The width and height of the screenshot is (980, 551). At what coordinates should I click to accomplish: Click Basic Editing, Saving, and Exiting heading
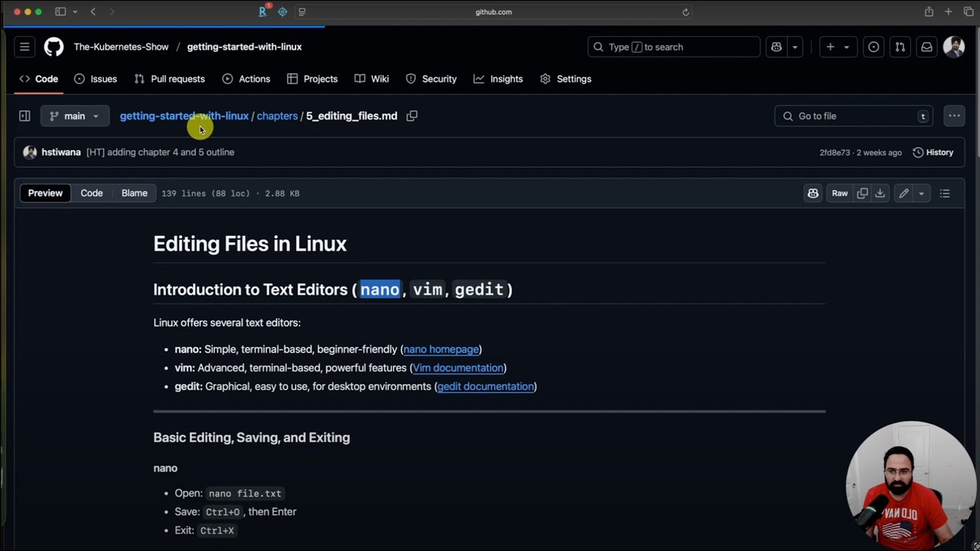[x=251, y=438]
